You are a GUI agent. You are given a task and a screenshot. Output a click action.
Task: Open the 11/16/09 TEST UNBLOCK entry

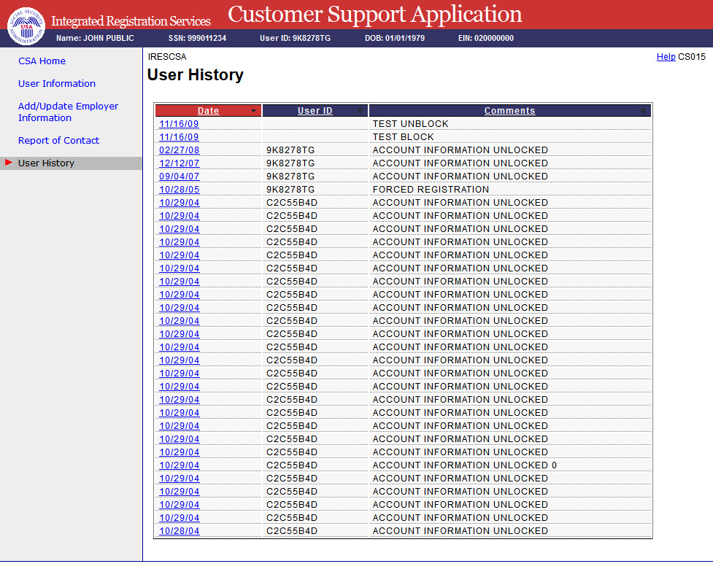pos(179,124)
